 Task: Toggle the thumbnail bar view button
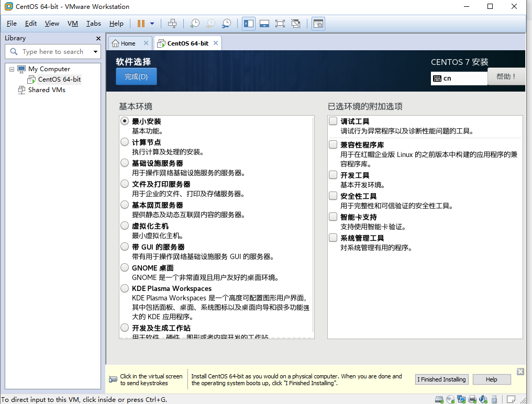coord(264,24)
